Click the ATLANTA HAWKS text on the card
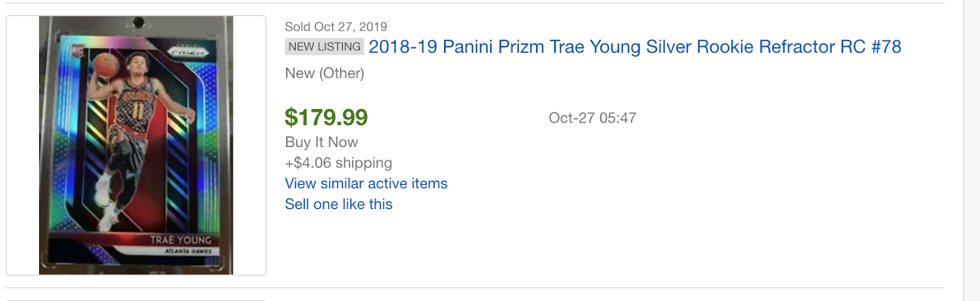This screenshot has width=980, height=301. [x=188, y=251]
